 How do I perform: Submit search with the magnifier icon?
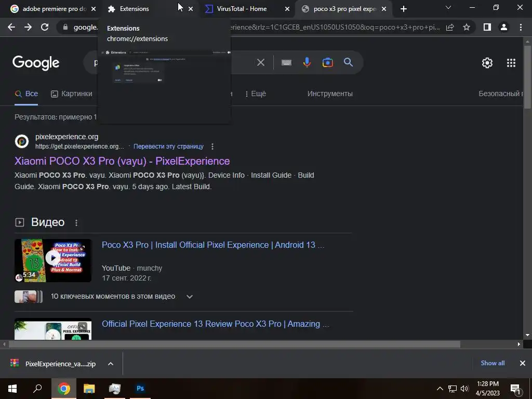pos(348,62)
